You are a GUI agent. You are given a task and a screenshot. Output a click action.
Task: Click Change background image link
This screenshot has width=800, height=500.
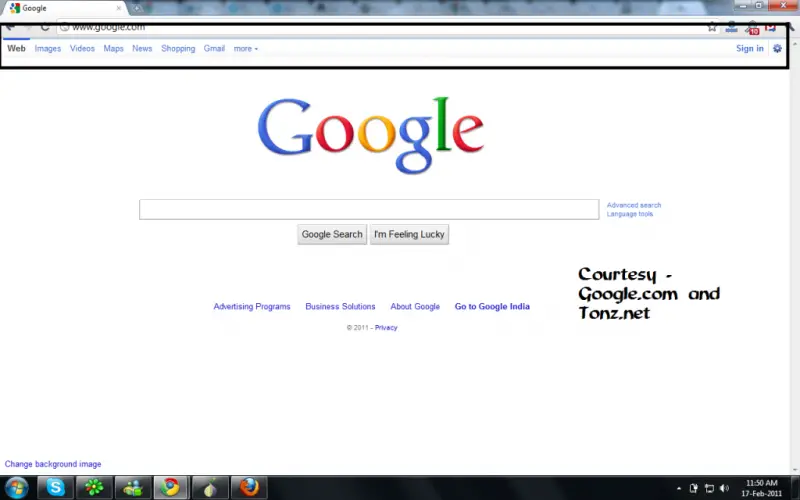pyautogui.click(x=53, y=464)
